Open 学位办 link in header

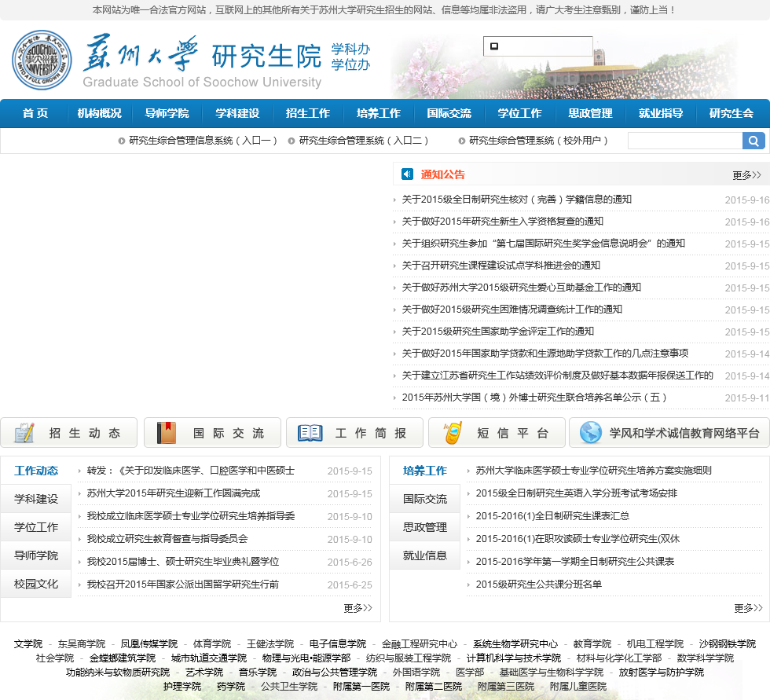[x=350, y=64]
